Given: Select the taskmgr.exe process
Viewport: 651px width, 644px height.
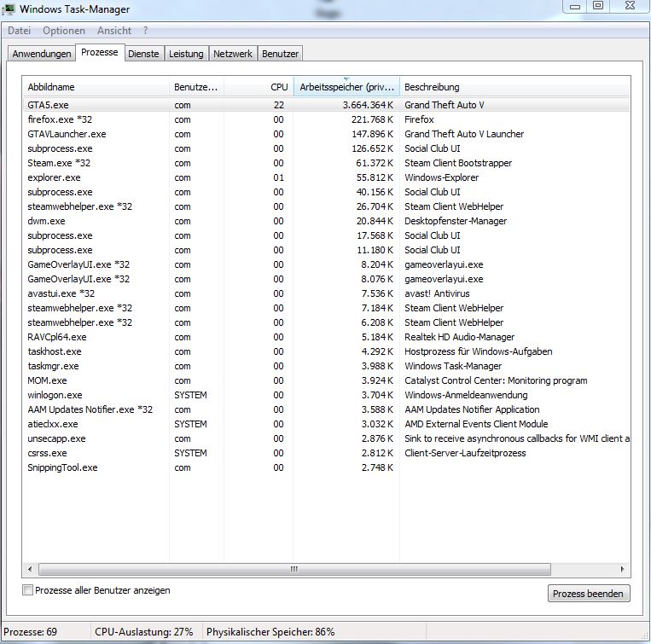Looking at the screenshot, I should coord(326,366).
